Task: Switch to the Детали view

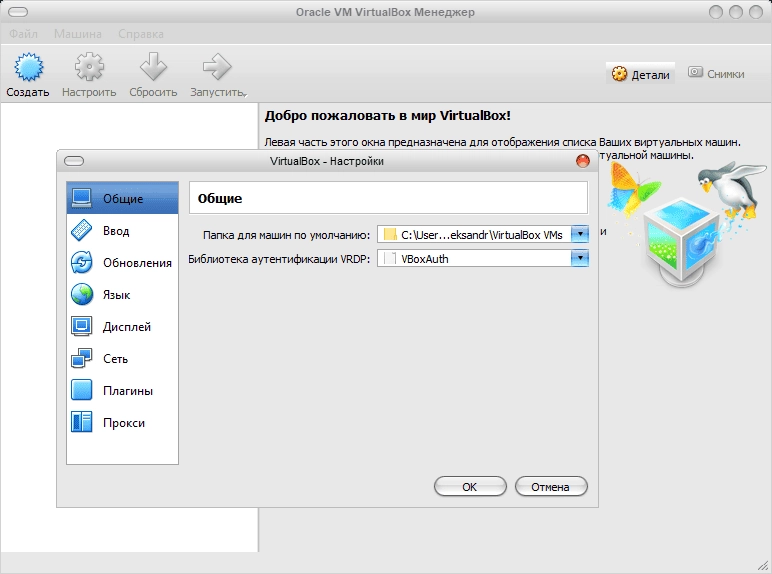Action: 640,74
